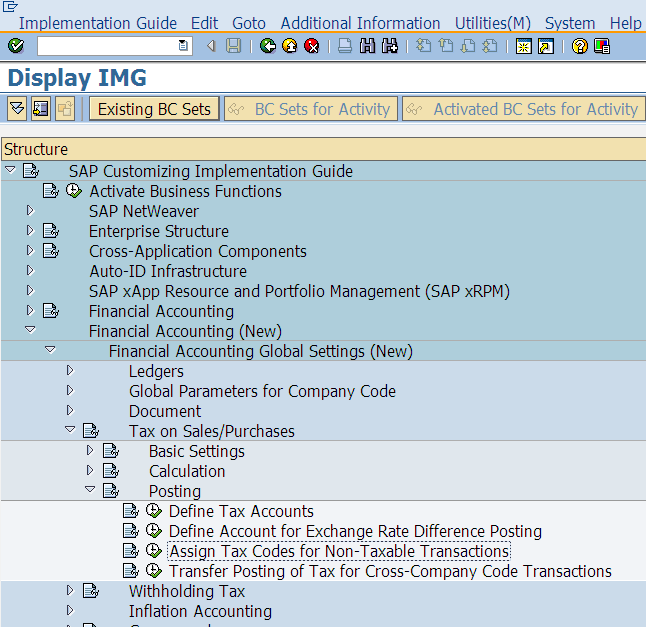Collapse Financial Accounting Global Settings (New) node
Viewport: 646px width, 627px height.
50,350
